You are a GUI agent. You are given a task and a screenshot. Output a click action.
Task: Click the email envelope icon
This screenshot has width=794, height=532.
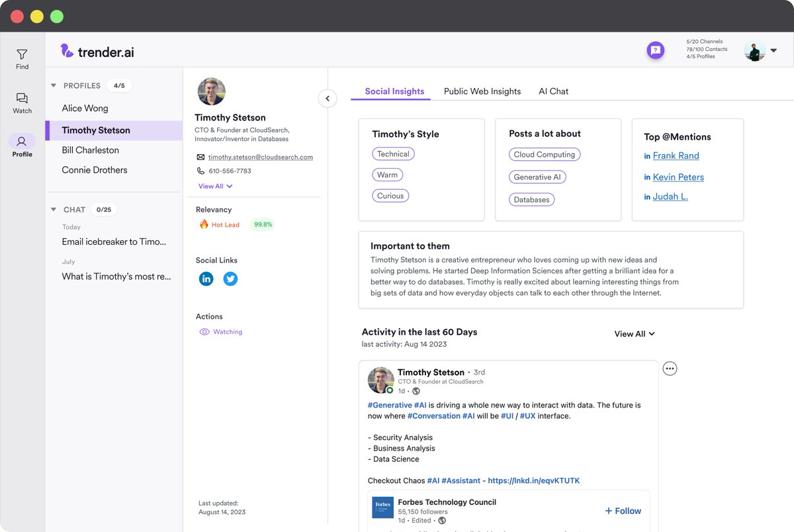[200, 157]
